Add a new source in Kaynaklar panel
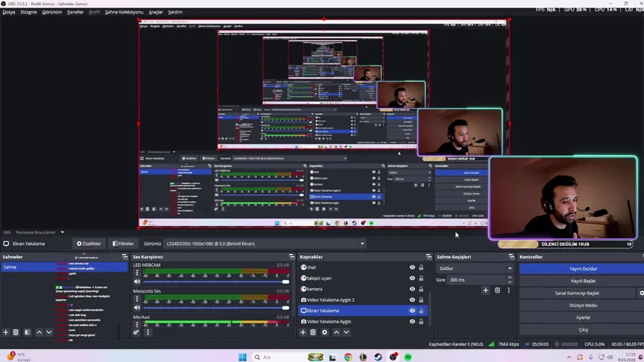 point(303,332)
